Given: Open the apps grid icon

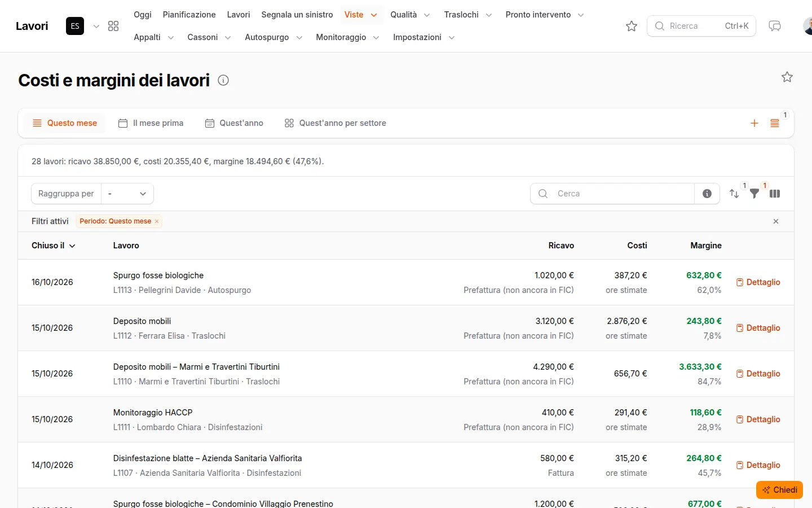Looking at the screenshot, I should point(113,26).
